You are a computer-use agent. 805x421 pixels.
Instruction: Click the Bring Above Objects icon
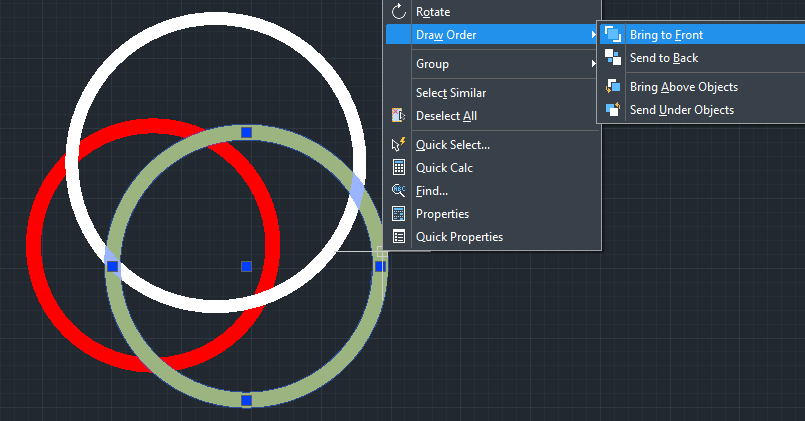point(612,86)
